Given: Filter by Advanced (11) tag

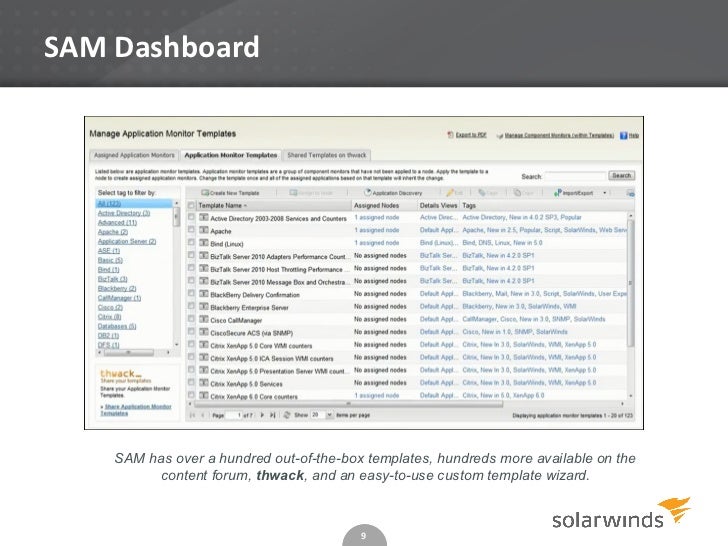Looking at the screenshot, I should [117, 222].
